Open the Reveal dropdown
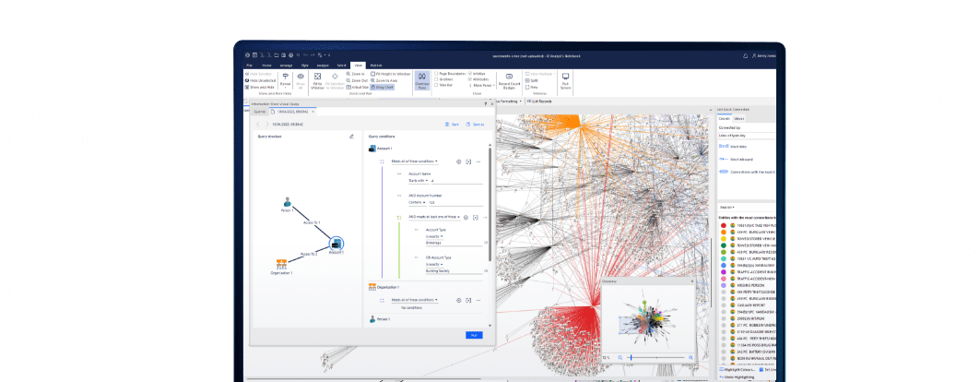 (283, 80)
